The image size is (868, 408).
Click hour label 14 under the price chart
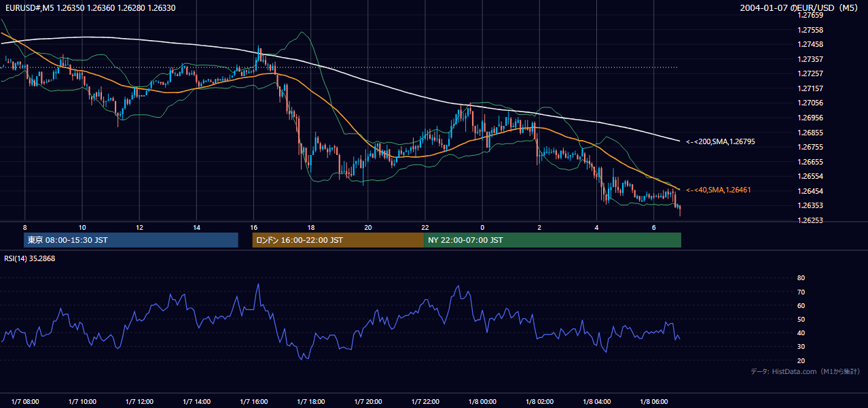click(196, 227)
